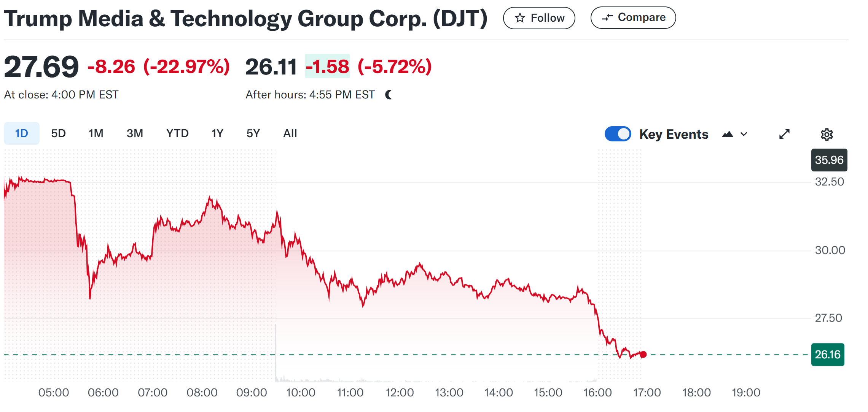Toggle the Key Events switch
868x412 pixels.
(618, 134)
